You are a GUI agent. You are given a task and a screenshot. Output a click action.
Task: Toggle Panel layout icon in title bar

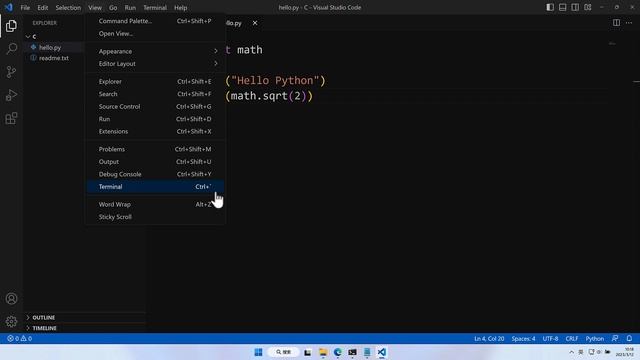pos(562,7)
